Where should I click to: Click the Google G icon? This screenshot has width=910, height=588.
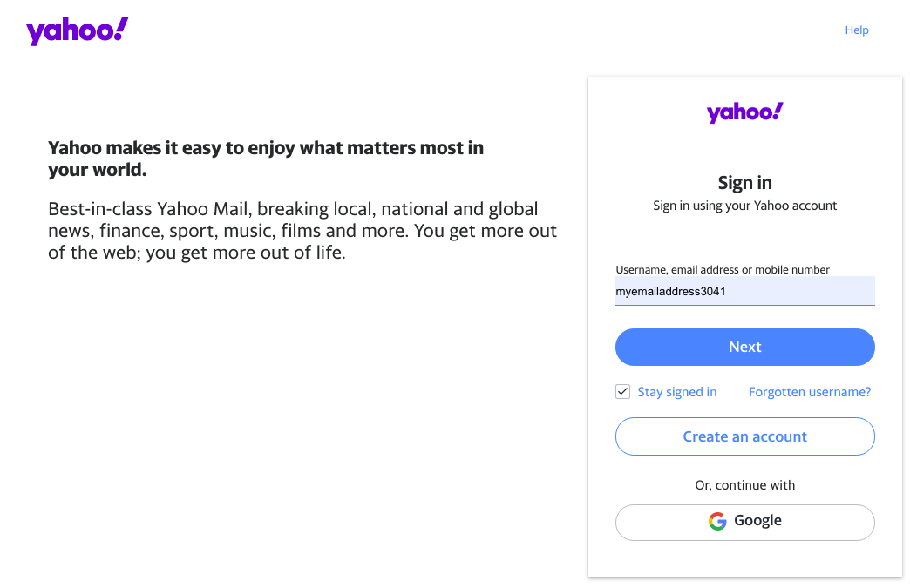tap(717, 521)
